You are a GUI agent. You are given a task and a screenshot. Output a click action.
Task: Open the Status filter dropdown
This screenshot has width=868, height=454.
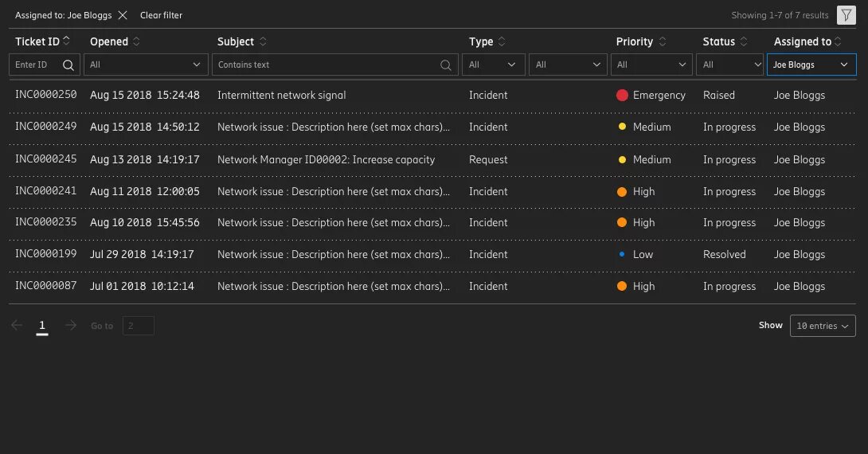coord(731,65)
